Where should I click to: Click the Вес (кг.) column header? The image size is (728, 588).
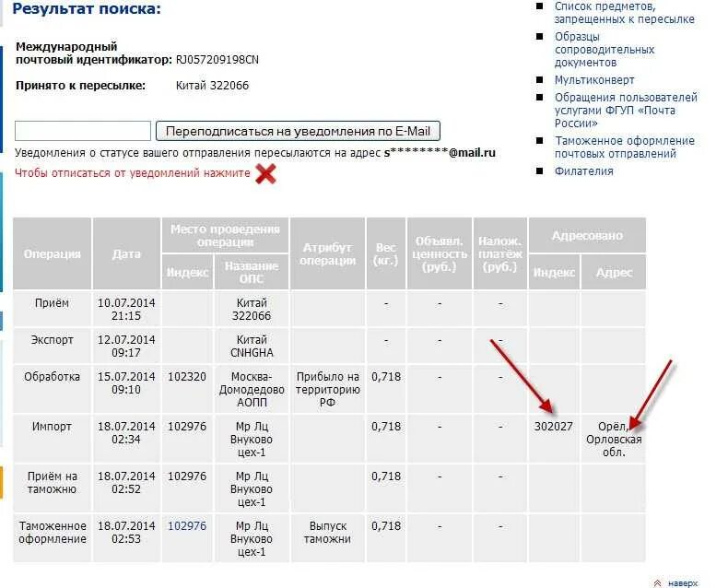point(386,253)
